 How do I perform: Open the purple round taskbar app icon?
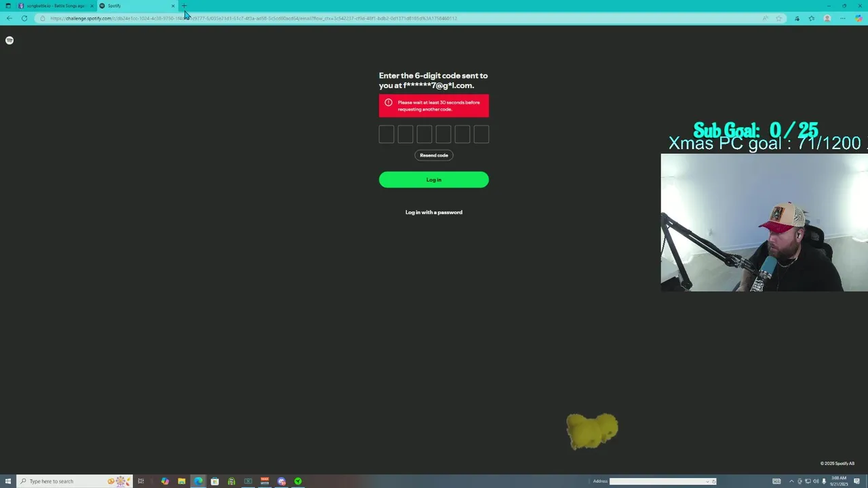tap(281, 481)
